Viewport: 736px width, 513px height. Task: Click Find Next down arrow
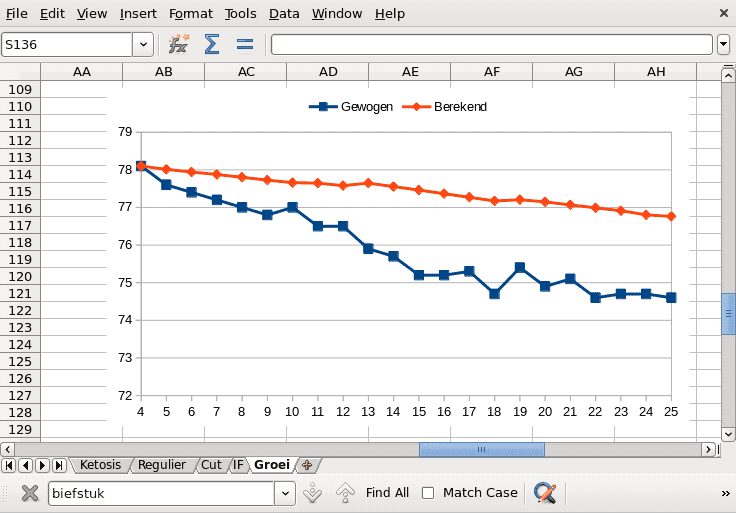point(312,493)
